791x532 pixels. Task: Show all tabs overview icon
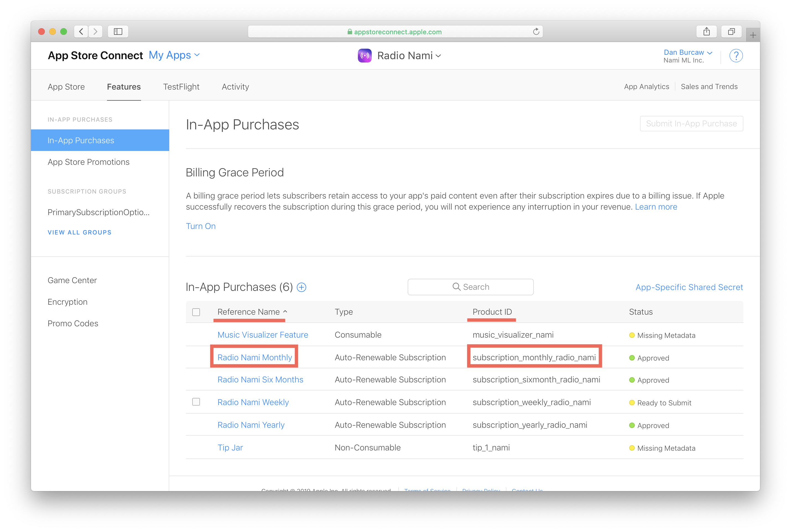tap(731, 32)
